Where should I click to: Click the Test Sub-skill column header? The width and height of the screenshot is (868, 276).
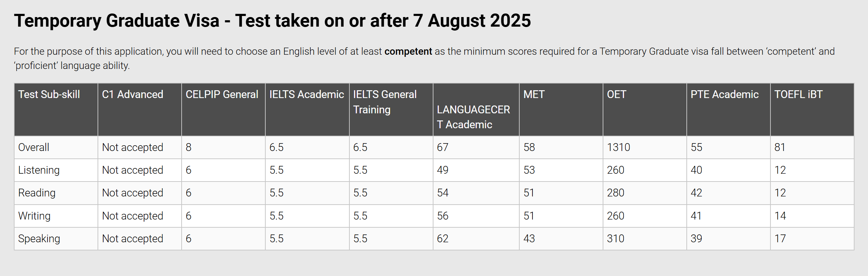click(x=49, y=94)
